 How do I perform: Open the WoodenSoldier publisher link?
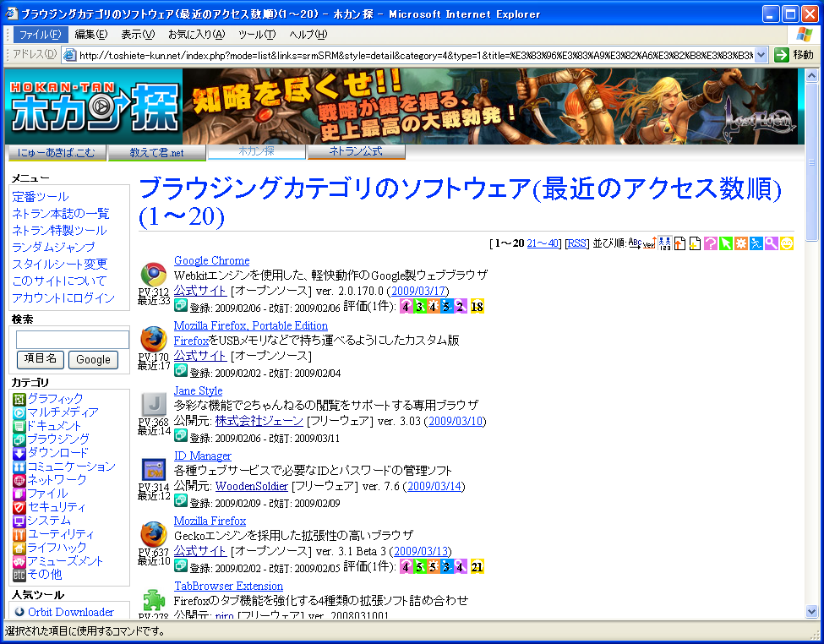click(x=252, y=486)
